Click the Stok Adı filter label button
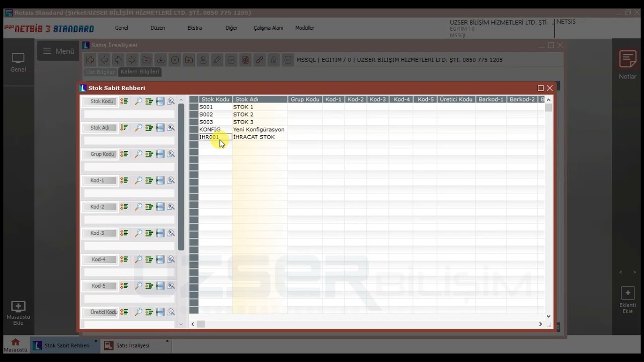The image size is (644, 362). (x=100, y=128)
